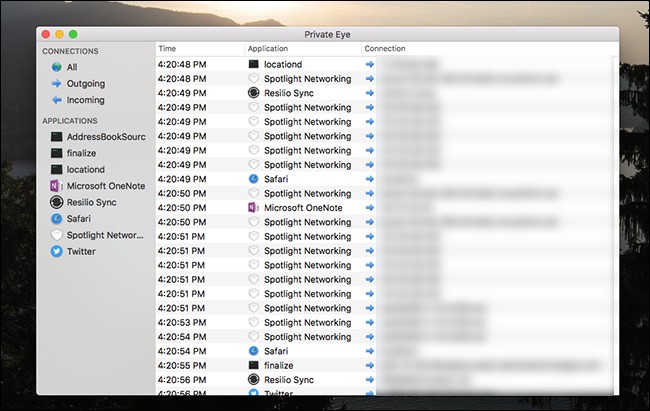The image size is (650, 411).
Task: Click outgoing arrow in the locationd row
Action: [370, 64]
